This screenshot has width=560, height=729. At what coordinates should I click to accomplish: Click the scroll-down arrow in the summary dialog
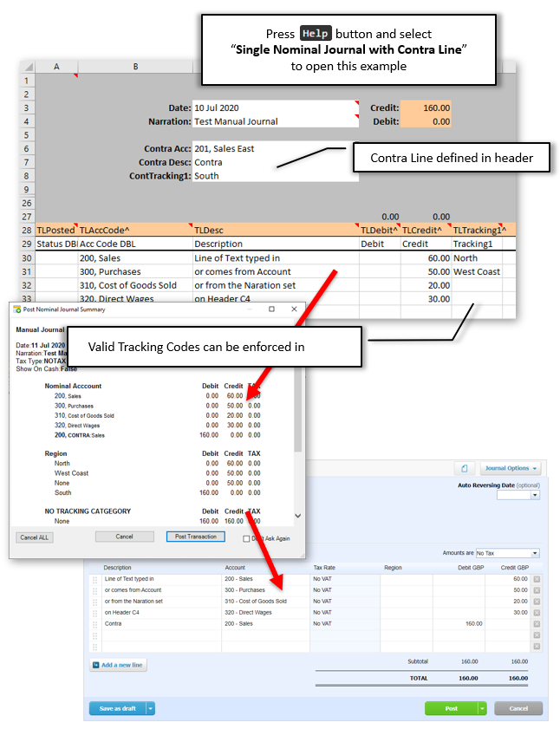pyautogui.click(x=298, y=516)
